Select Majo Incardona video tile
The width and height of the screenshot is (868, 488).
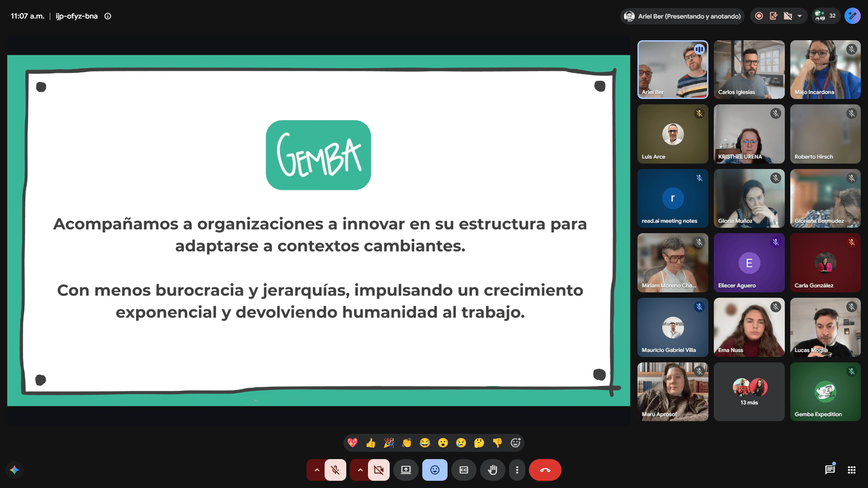[826, 70]
